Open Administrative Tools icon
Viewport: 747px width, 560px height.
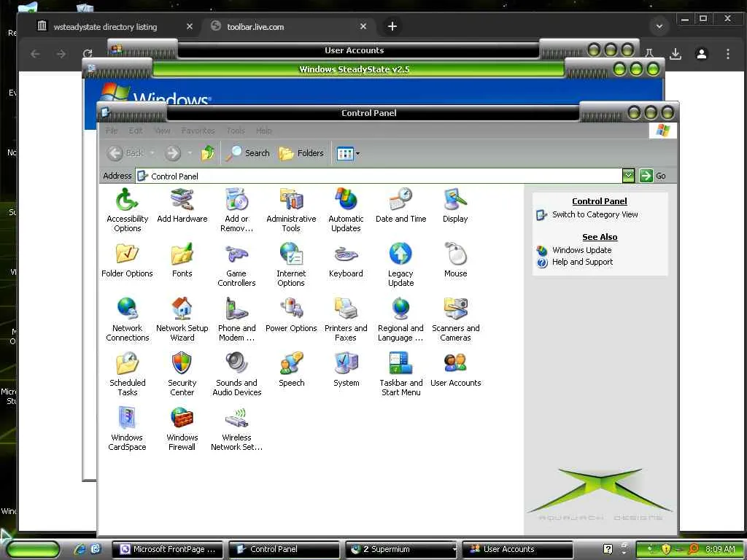[291, 209]
